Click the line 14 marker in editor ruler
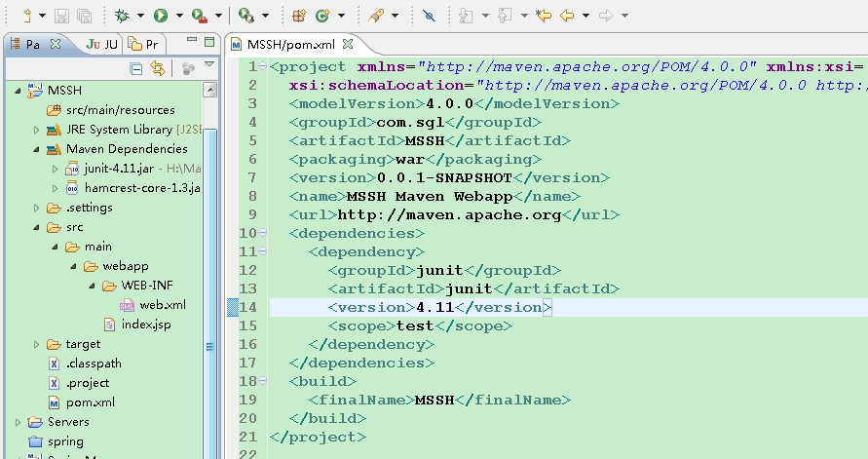 click(233, 307)
